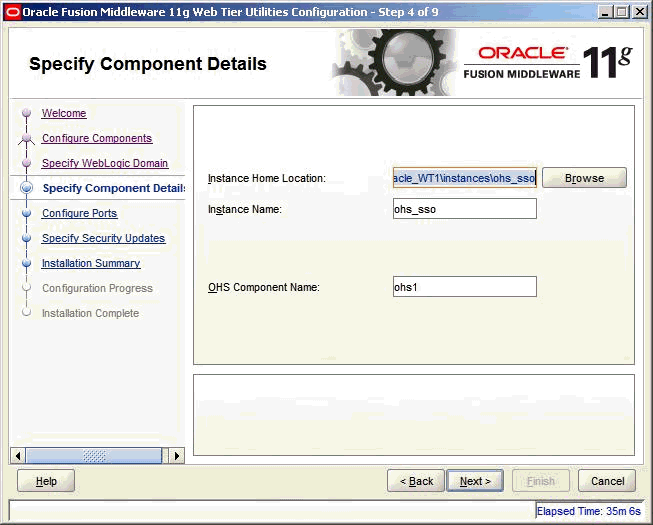Open the Help button
This screenshot has height=525, width=653.
(46, 481)
